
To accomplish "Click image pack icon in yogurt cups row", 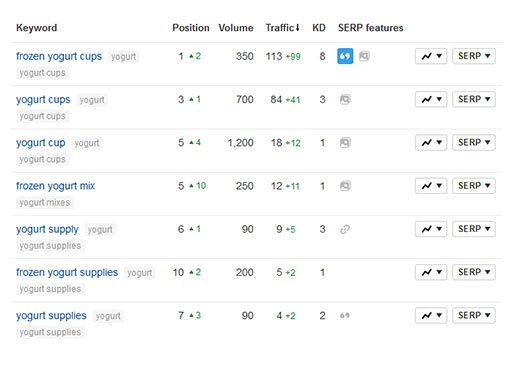I will 345,99.
